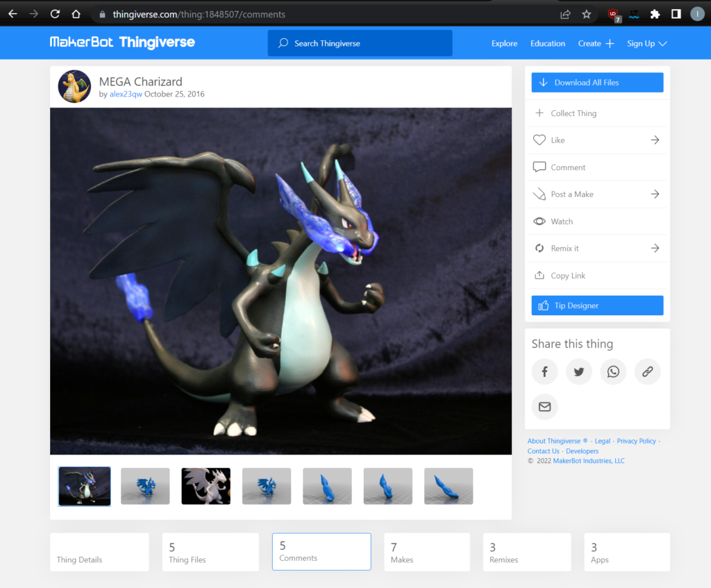Open alex23qw's profile link
The width and height of the screenshot is (711, 588).
126,94
